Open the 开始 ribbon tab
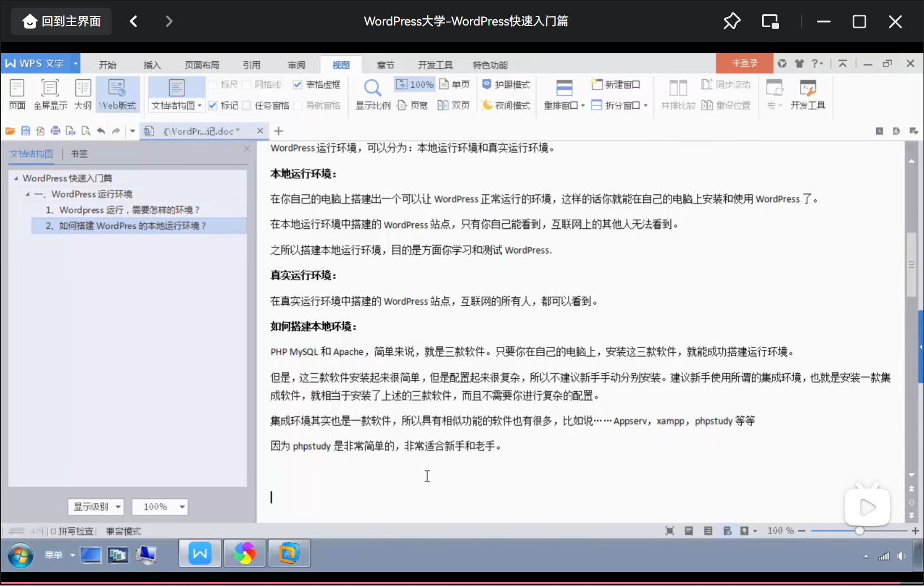 (108, 65)
